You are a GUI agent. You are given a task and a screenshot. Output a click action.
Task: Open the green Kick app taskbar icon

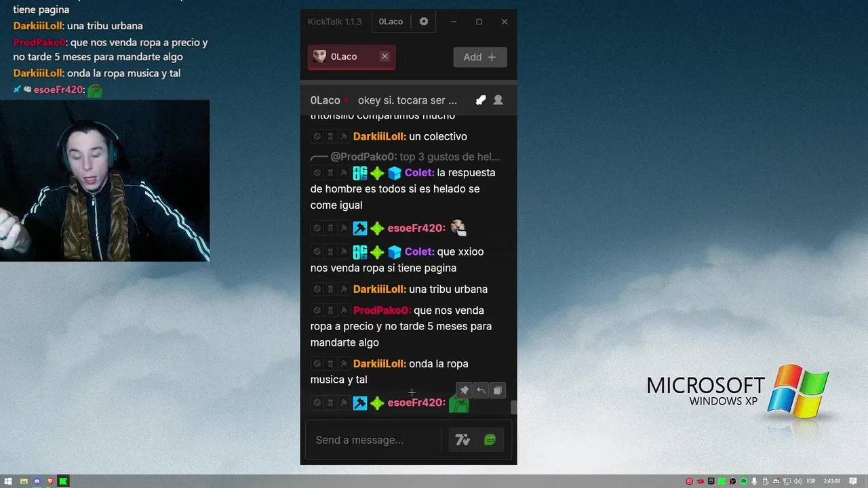(63, 481)
